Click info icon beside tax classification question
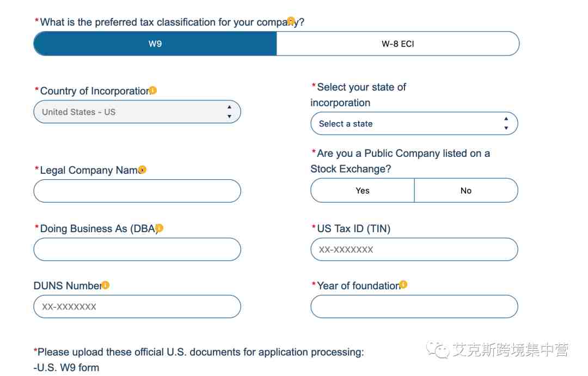 click(x=291, y=21)
